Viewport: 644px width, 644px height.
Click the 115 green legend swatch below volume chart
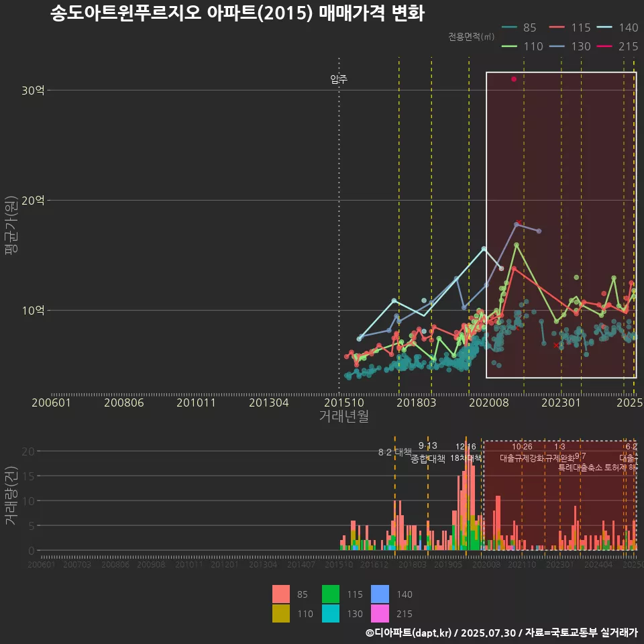point(331,594)
